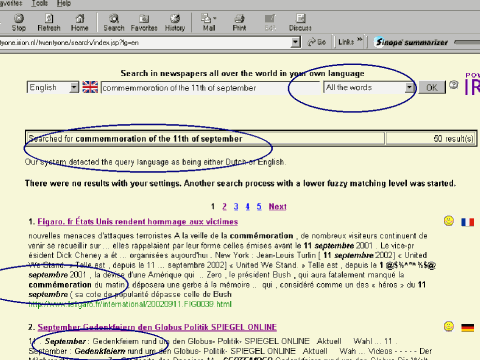Click the German flag icon
480x360 pixels.
pyautogui.click(x=467, y=328)
